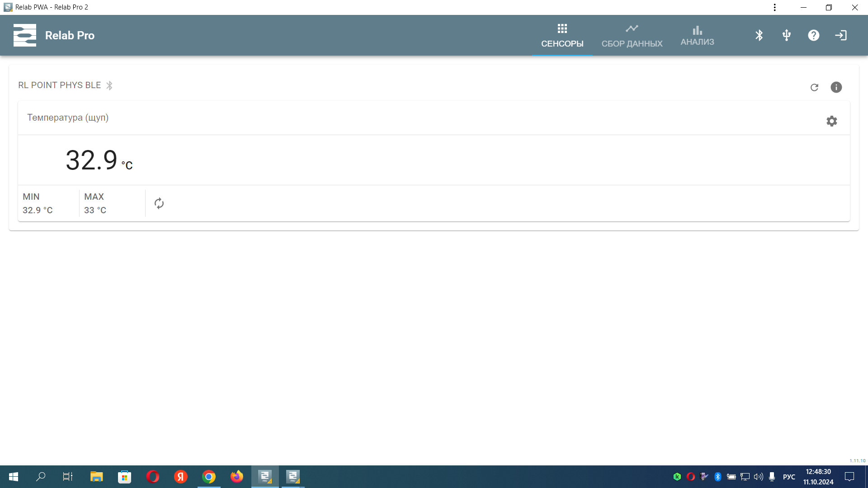Click the 32.9 °C temperature reading
This screenshot has width=868, height=488.
click(x=99, y=160)
